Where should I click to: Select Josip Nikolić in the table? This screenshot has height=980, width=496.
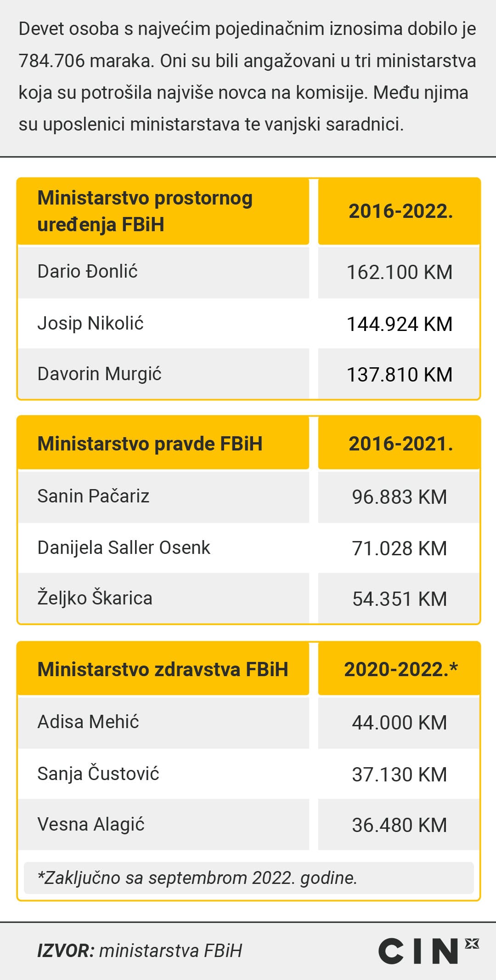pos(90,323)
